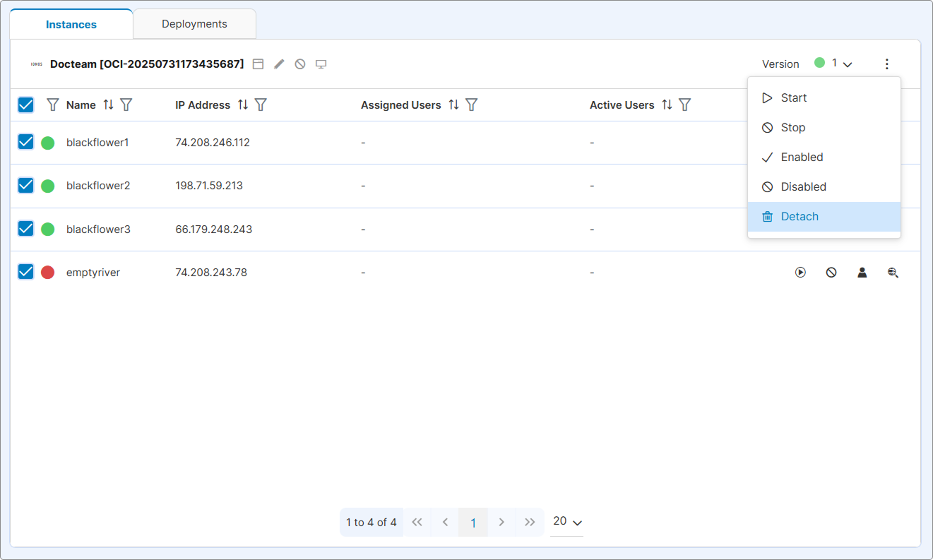
Task: Select Enabled in the actions menu
Action: click(x=824, y=157)
